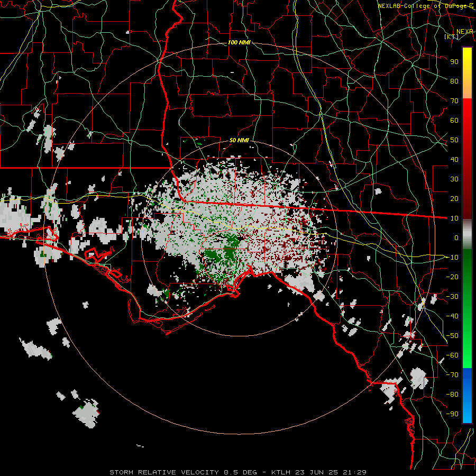Click the "0.5 DEG" elevation angle in the caption
This screenshot has width=476, height=476.
pyautogui.click(x=240, y=472)
